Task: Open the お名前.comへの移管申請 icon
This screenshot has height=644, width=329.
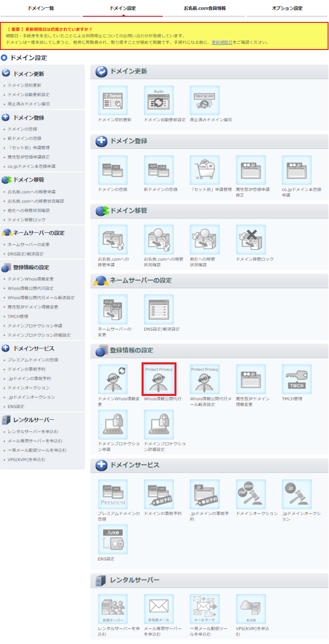Action: click(x=113, y=240)
